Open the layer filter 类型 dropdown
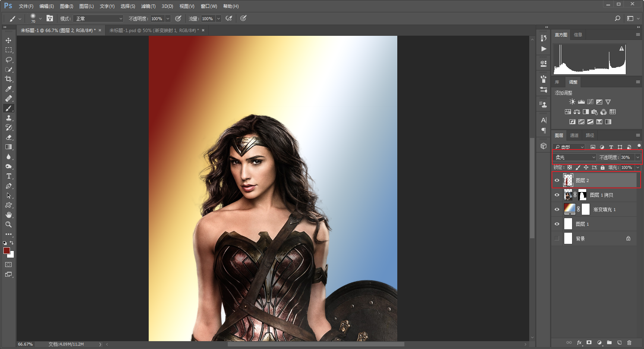Image resolution: width=644 pixels, height=349 pixels. coord(569,147)
